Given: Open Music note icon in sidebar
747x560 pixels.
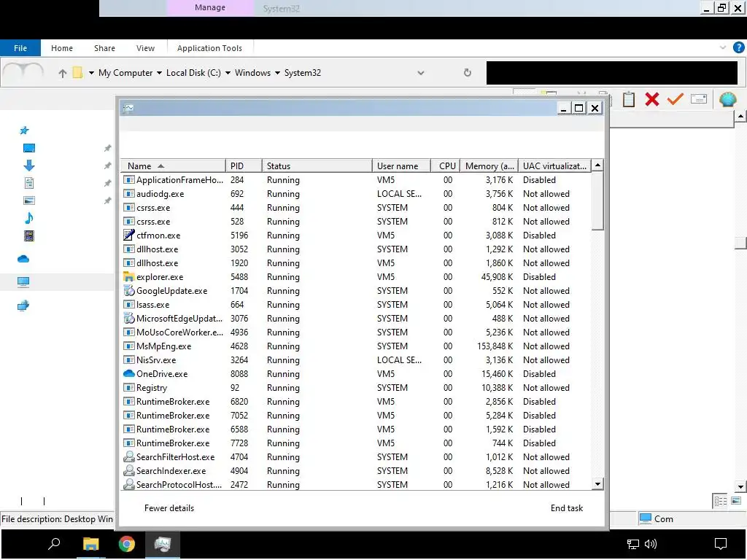Looking at the screenshot, I should point(28,218).
